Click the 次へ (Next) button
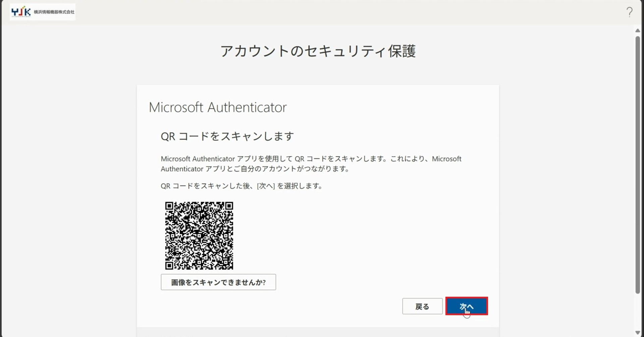The image size is (644, 337). (467, 306)
